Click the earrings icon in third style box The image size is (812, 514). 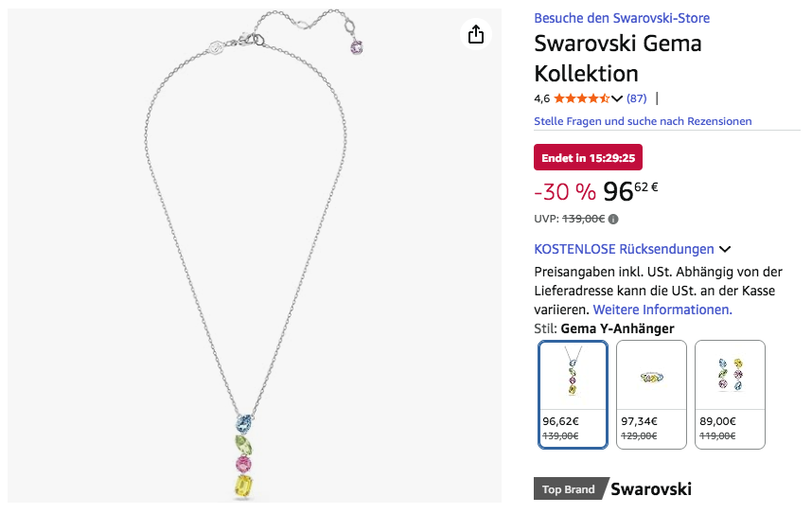coord(730,376)
